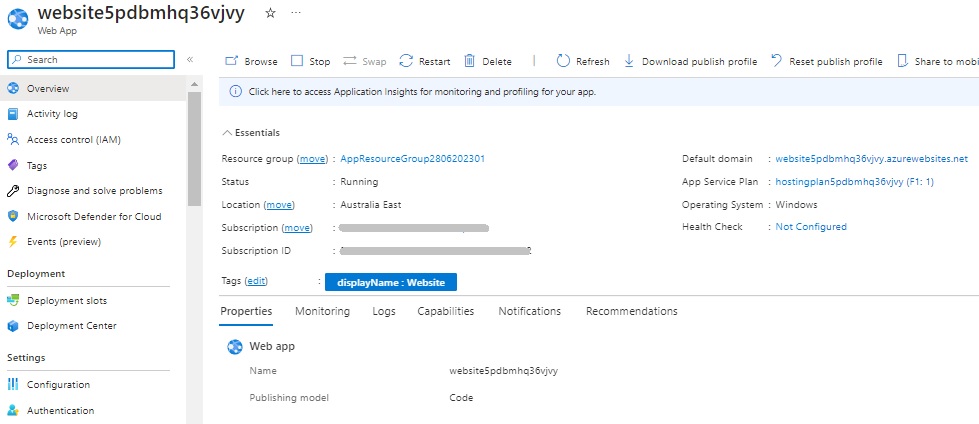Viewport: 979px width, 424px height.
Task: Click the sidebar scrollbar up arrow
Action: coord(194,84)
